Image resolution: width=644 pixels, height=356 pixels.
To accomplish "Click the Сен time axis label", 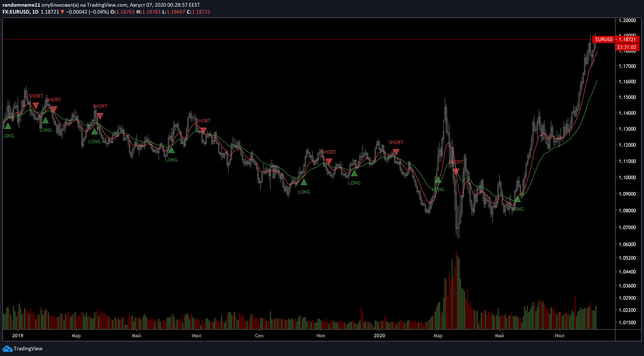I will (x=259, y=335).
